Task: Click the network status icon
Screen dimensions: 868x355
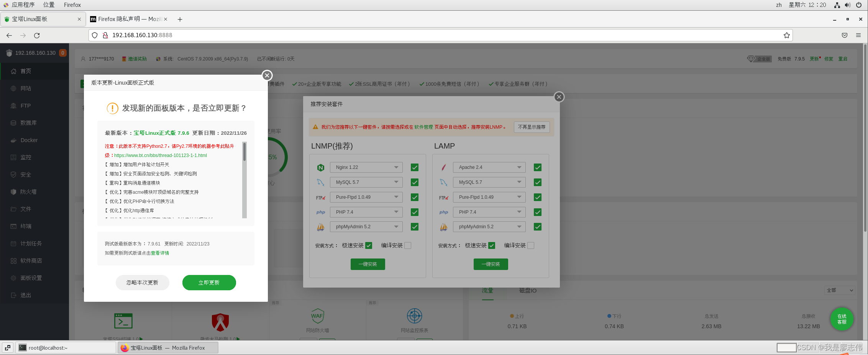Action: tap(837, 5)
